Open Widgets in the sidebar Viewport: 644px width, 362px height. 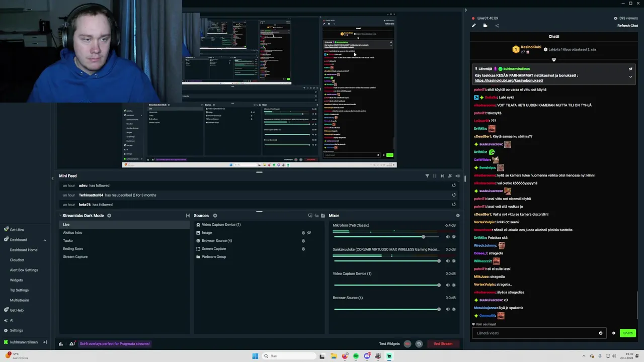pyautogui.click(x=16, y=280)
